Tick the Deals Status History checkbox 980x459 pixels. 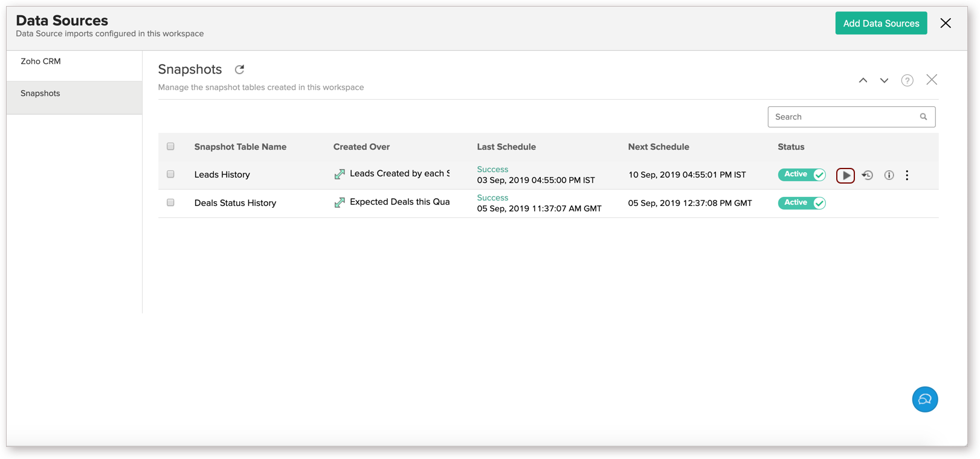click(x=170, y=203)
